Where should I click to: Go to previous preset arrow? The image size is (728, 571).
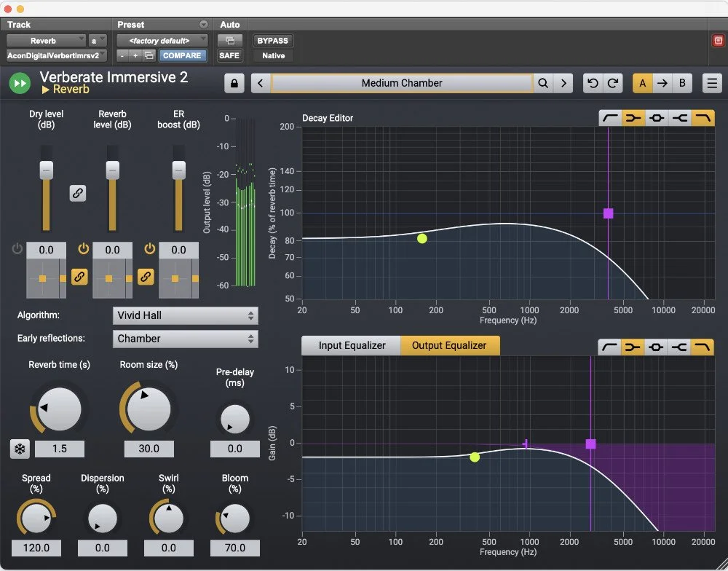[x=261, y=84]
